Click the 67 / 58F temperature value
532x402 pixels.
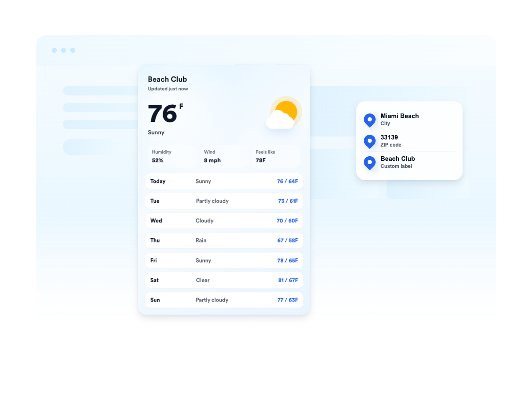(x=288, y=240)
